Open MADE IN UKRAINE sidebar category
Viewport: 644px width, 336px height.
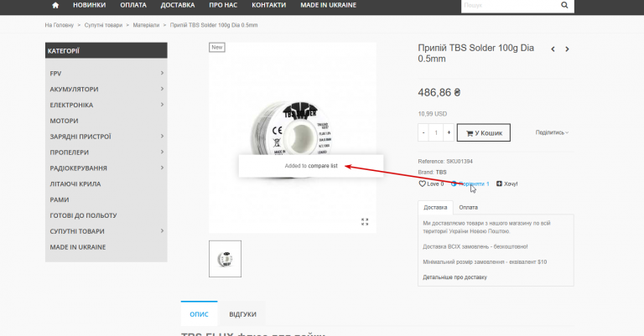(78, 247)
